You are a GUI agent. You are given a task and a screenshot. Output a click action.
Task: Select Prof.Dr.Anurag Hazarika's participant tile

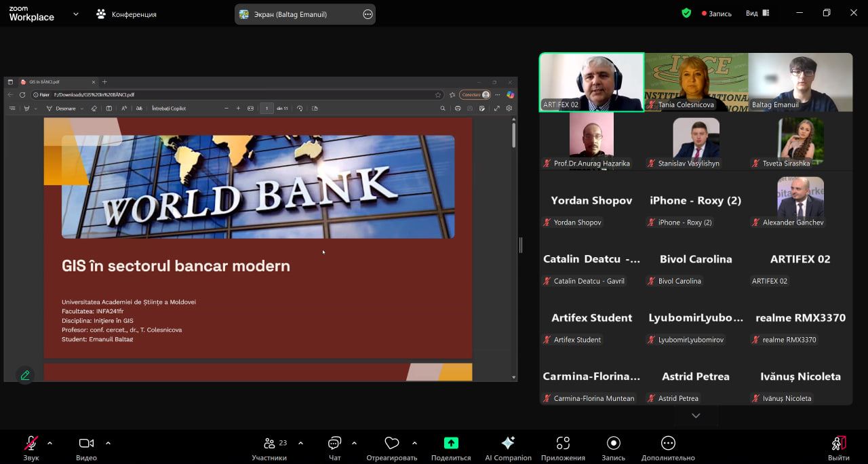click(591, 141)
